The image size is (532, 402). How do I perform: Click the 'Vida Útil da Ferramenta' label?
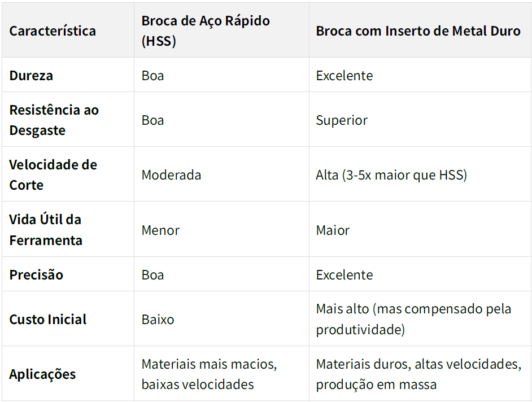[46, 230]
